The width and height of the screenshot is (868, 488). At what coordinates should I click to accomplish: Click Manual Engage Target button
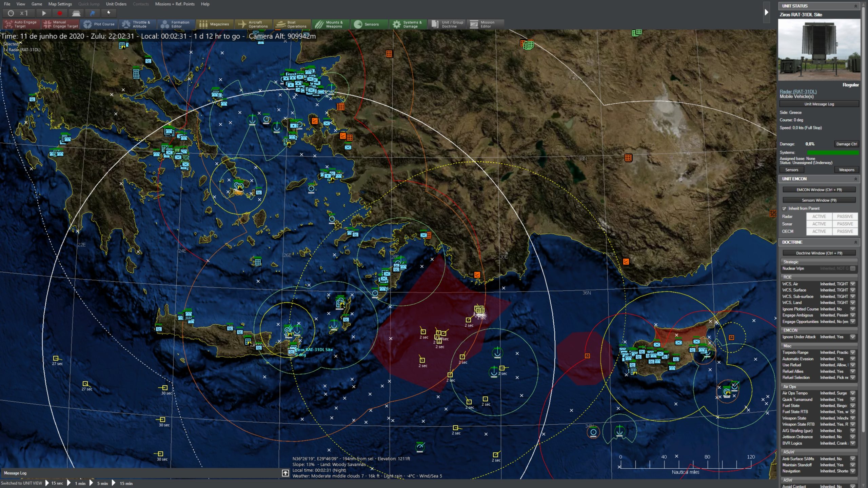61,24
